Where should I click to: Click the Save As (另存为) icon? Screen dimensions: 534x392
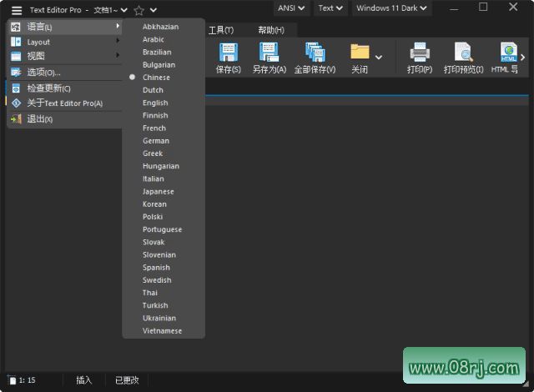(269, 53)
